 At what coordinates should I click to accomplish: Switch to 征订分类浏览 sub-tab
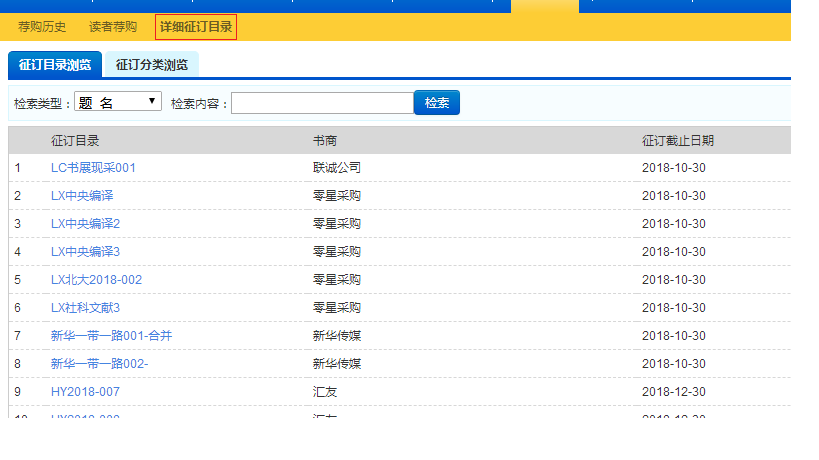click(151, 65)
